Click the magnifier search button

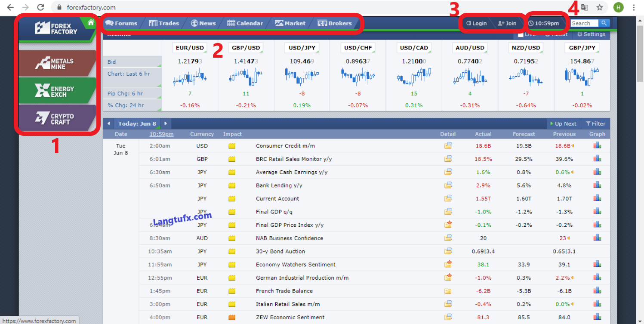pos(604,23)
